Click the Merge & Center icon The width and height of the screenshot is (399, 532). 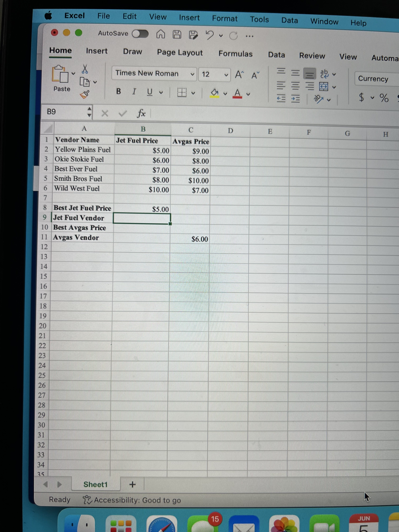tap(324, 87)
